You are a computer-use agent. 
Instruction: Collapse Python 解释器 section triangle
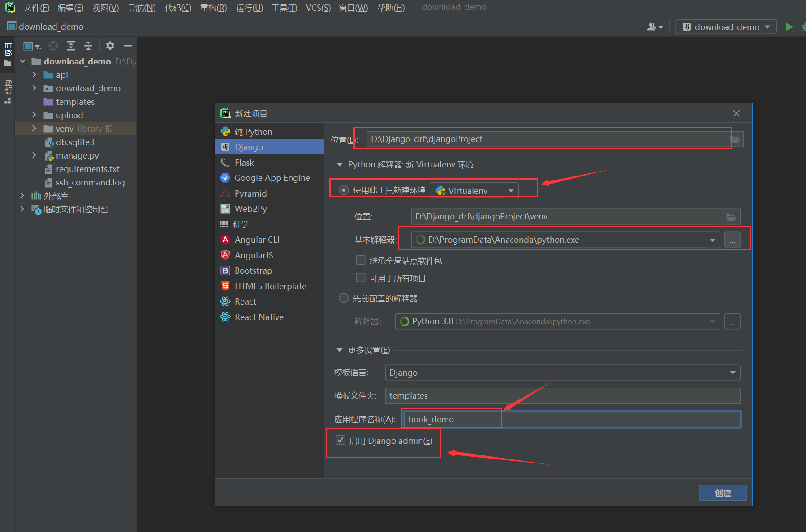click(x=340, y=165)
